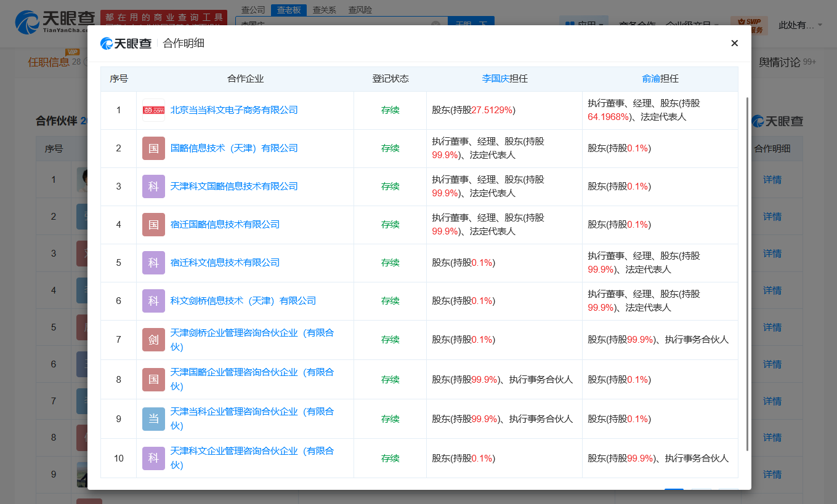Click 详情 for background partner row 8

pos(772,438)
